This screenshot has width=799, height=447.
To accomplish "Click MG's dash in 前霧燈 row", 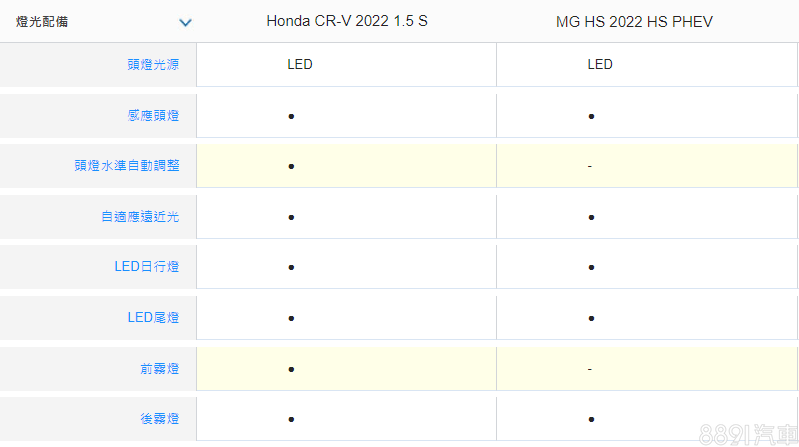I will coord(590,369).
